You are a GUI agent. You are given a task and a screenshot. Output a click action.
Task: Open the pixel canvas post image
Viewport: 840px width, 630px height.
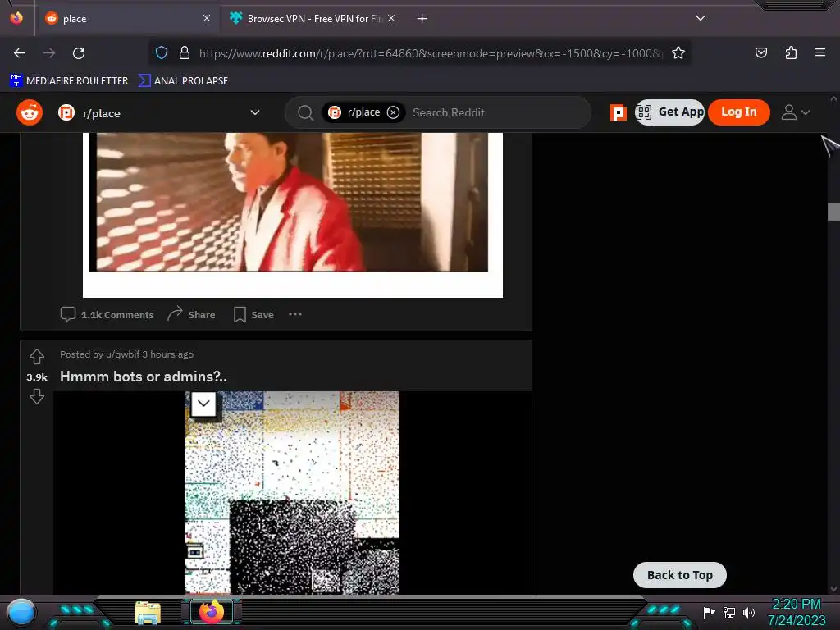coord(292,492)
